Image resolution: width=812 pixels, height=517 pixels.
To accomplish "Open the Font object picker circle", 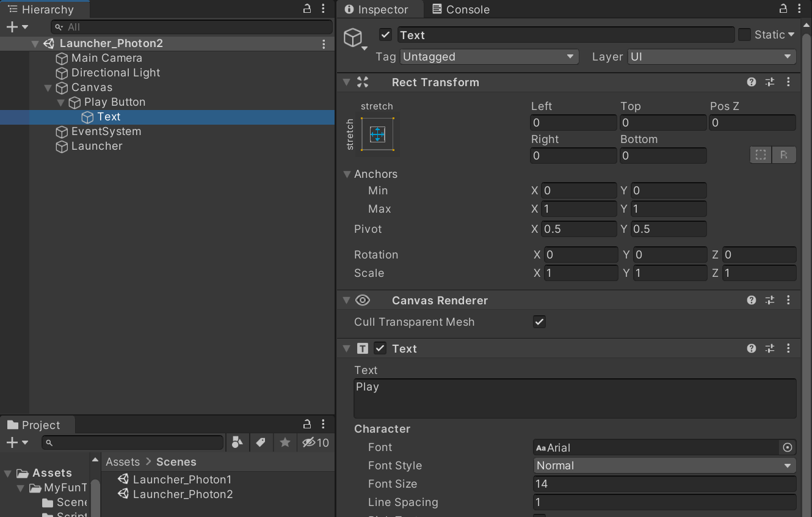I will point(788,448).
